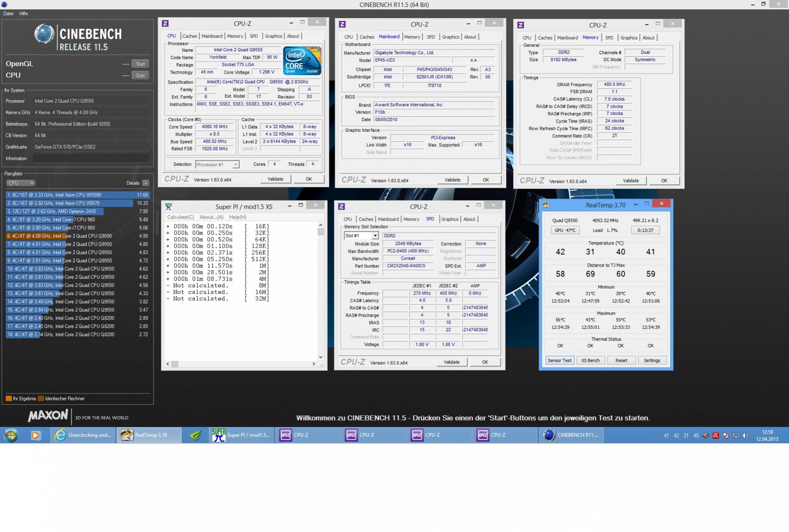789x532 pixels.
Task: Switch to Super PI on the taskbar
Action: [x=241, y=435]
